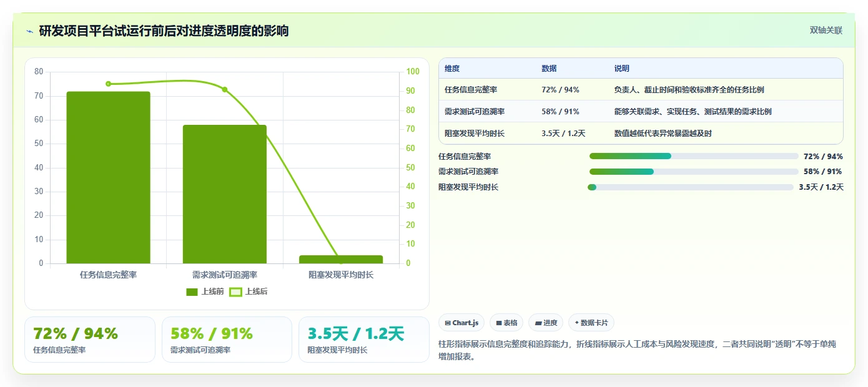The width and height of the screenshot is (868, 387).
Task: Click the description starting 负责人、截止时间
Action: click(689, 90)
